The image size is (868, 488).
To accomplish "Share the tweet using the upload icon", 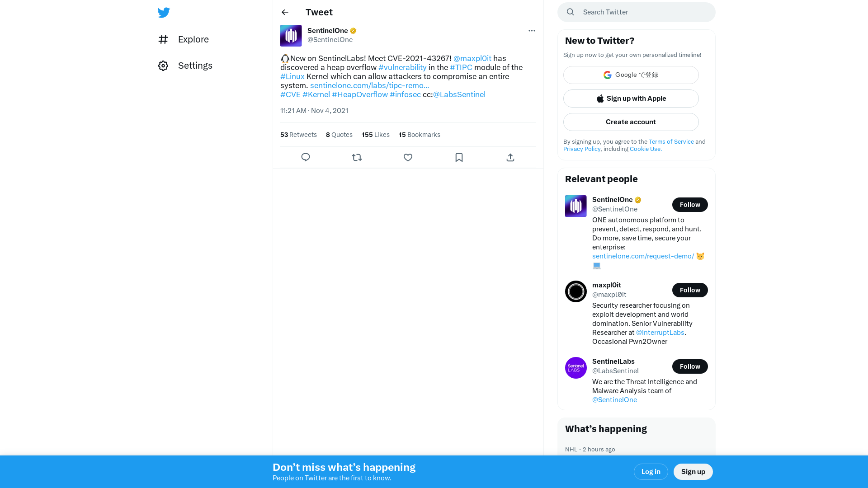I will [x=510, y=157].
